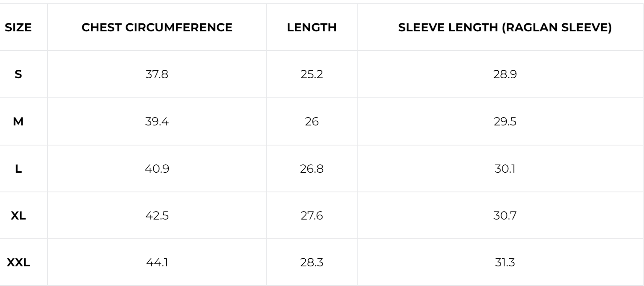Click the LENGTH column header
This screenshot has width=644, height=286.
312,28
